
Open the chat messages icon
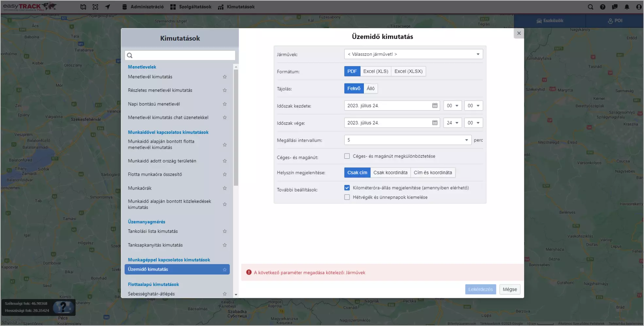[615, 7]
